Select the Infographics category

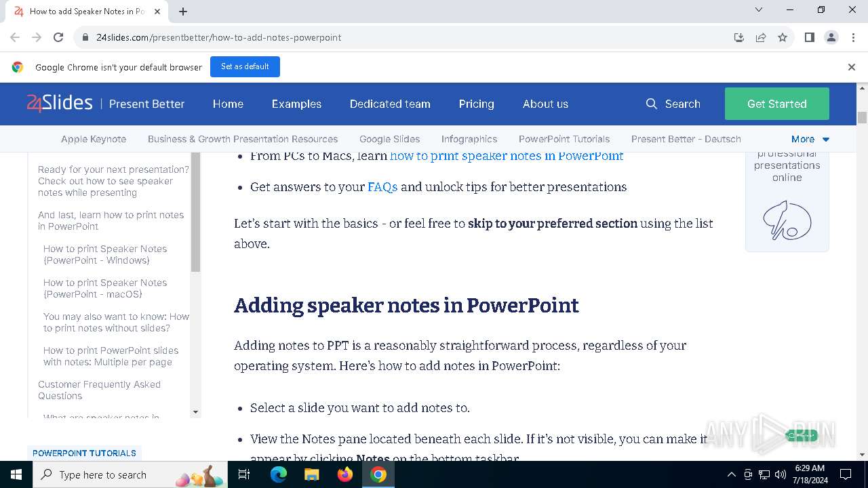pyautogui.click(x=469, y=139)
